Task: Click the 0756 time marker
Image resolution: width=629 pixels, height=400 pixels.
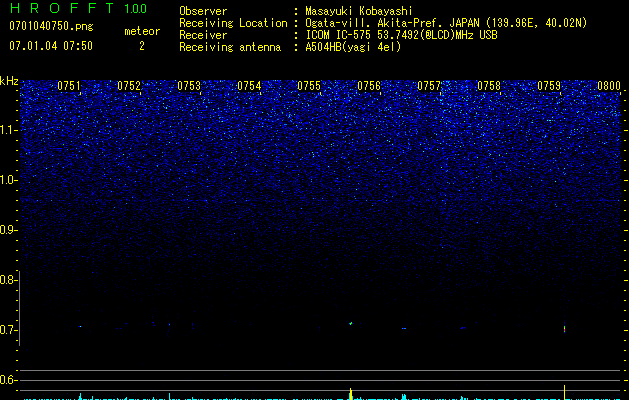Action: [x=369, y=86]
